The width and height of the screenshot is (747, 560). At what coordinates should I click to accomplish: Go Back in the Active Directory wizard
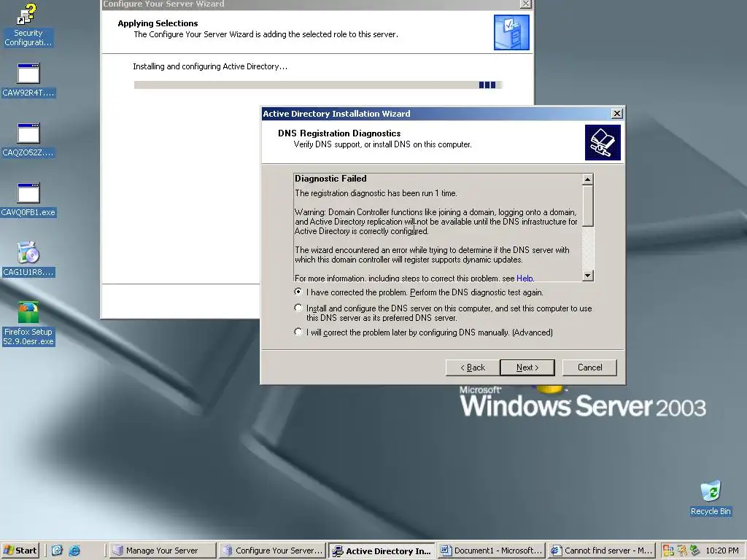[473, 367]
